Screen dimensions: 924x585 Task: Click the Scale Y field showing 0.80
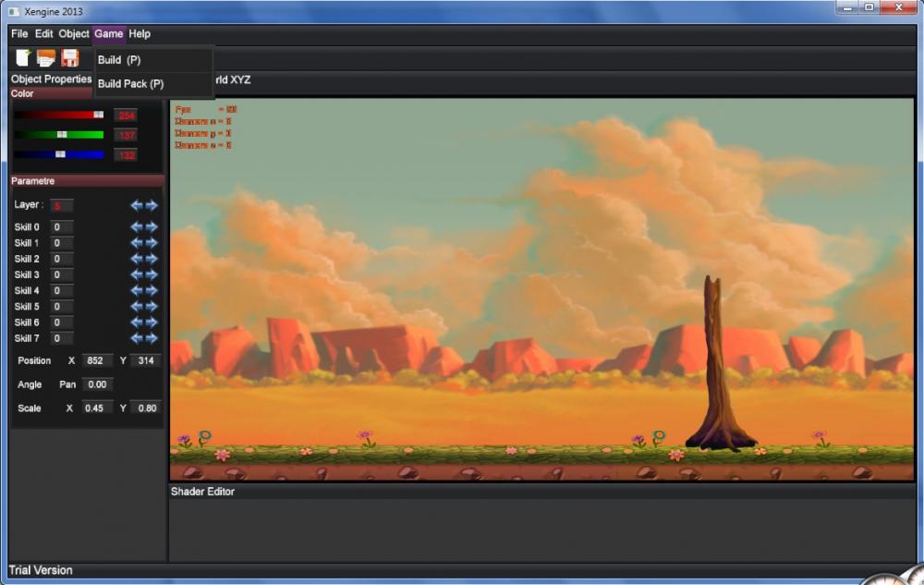pyautogui.click(x=146, y=408)
